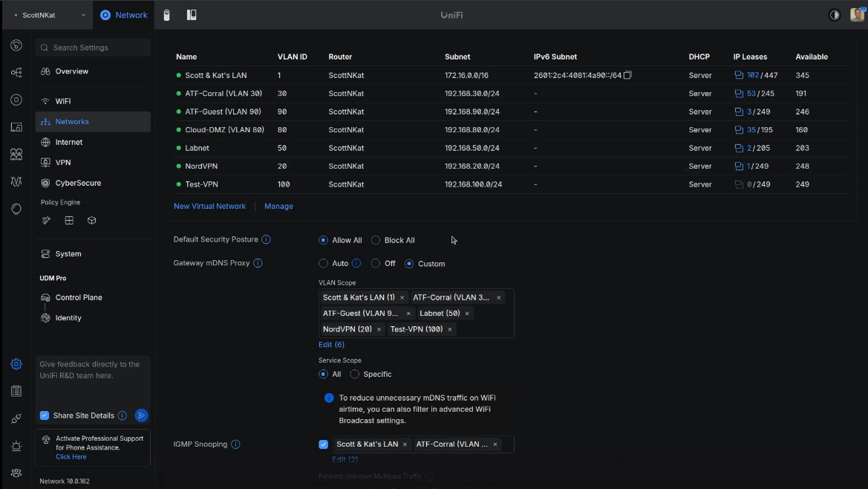Open the theme contrast icon at top right

pyautogui.click(x=835, y=15)
